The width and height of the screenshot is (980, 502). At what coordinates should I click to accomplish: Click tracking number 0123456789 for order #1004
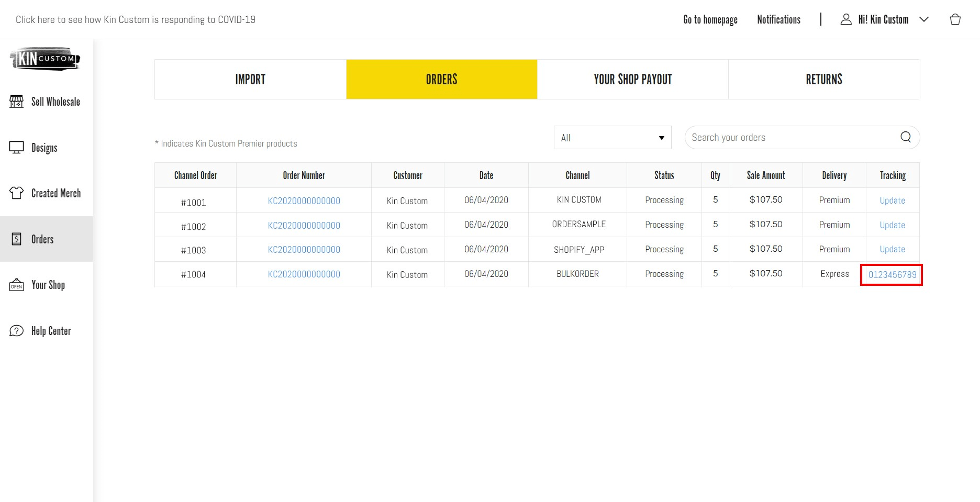point(892,274)
